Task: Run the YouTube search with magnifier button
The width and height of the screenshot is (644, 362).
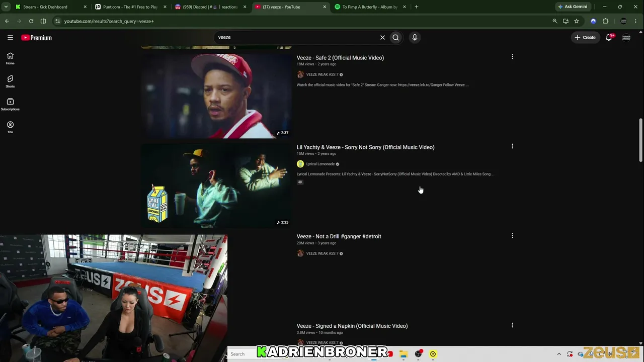Action: coord(396,37)
